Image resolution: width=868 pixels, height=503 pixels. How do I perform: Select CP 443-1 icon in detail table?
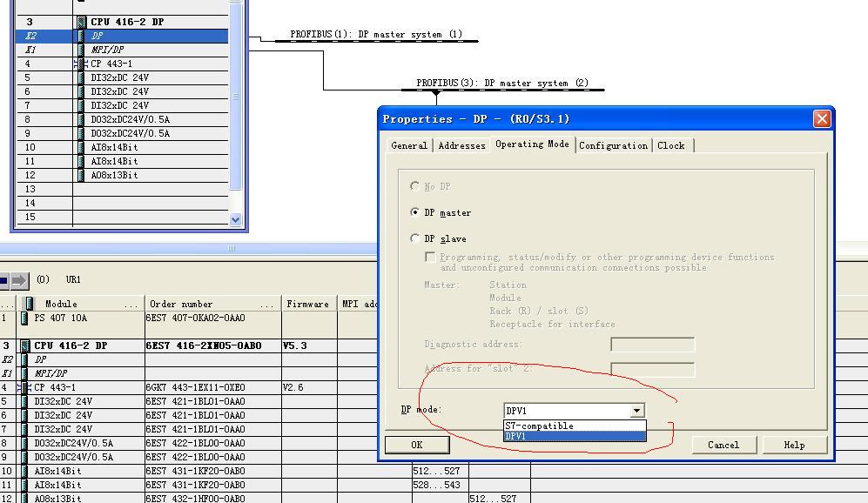(24, 387)
